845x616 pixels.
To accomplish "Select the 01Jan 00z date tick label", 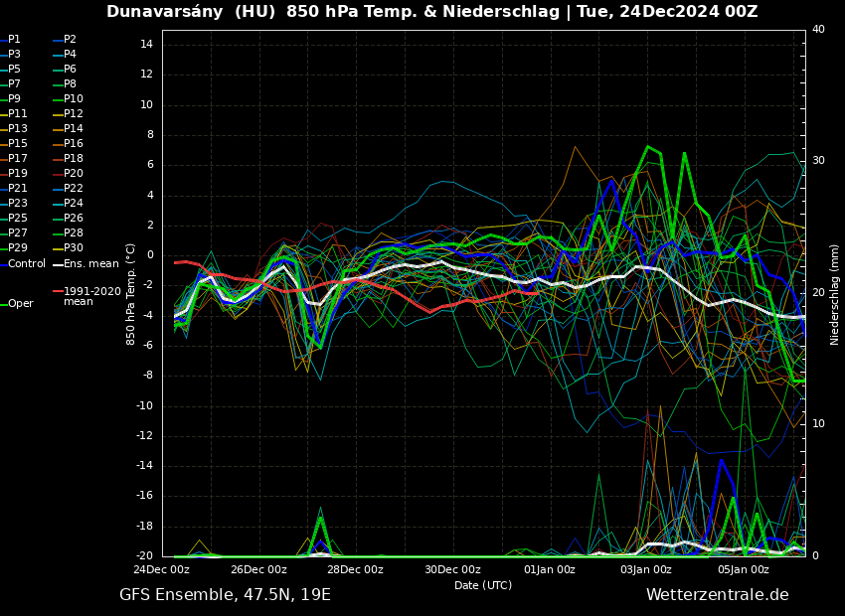I will coord(550,570).
